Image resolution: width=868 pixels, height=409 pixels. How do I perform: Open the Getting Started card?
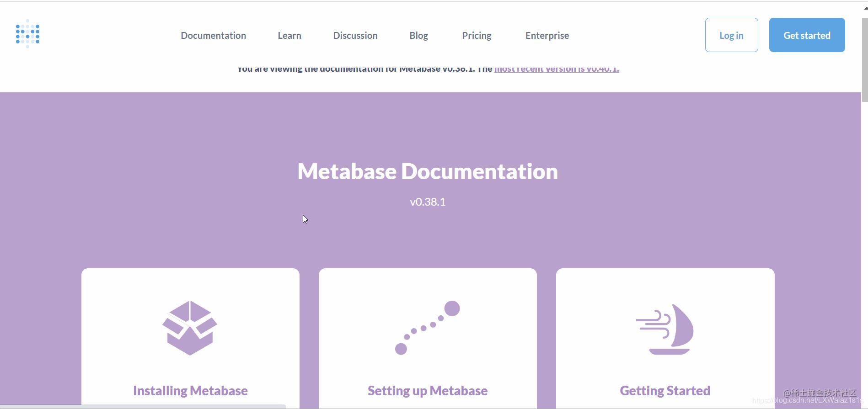pos(664,338)
